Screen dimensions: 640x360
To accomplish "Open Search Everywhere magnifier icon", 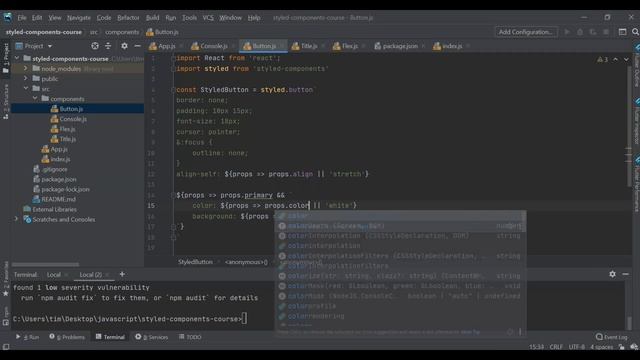I will pos(635,32).
